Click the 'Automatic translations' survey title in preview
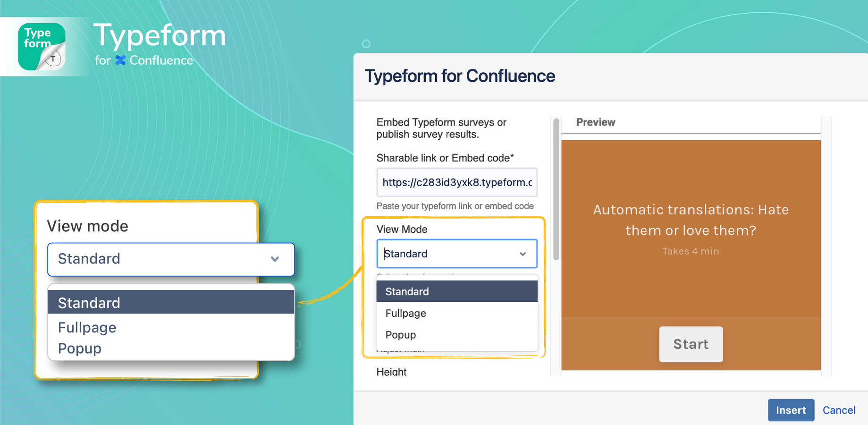 pyautogui.click(x=691, y=220)
